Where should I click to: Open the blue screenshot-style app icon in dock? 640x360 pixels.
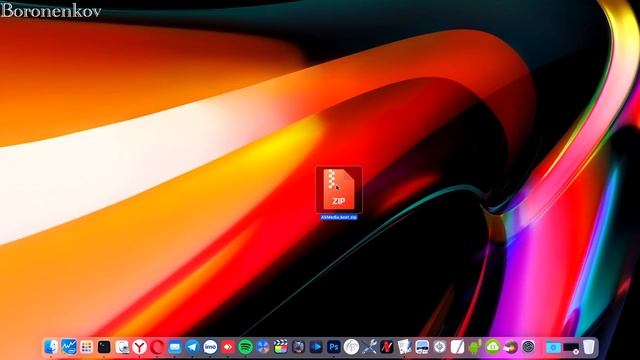(x=422, y=347)
